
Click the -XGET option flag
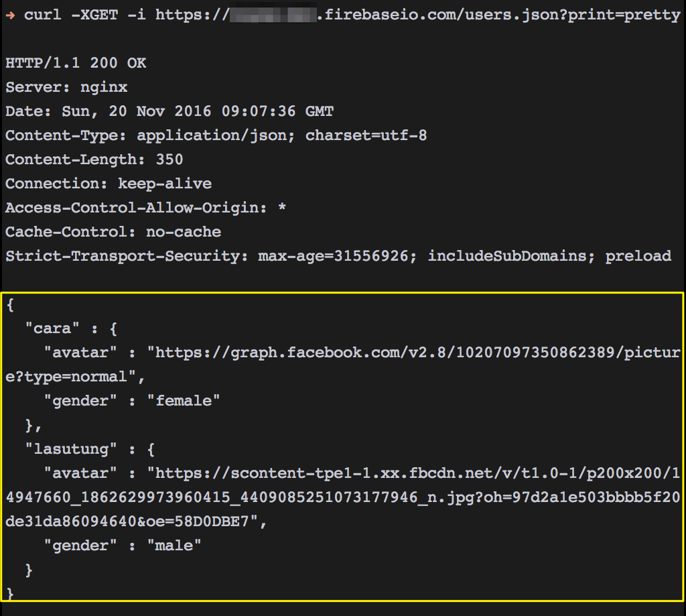[94, 15]
